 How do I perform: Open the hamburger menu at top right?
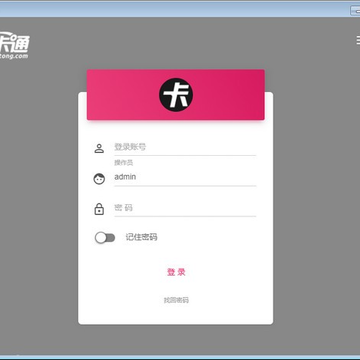pos(358,40)
